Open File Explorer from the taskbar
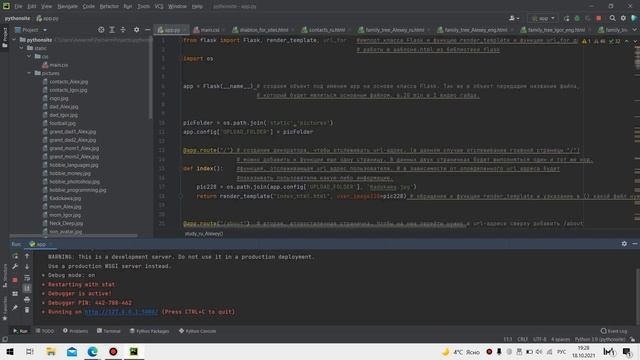Screen dimensions: 640x360 51,351
